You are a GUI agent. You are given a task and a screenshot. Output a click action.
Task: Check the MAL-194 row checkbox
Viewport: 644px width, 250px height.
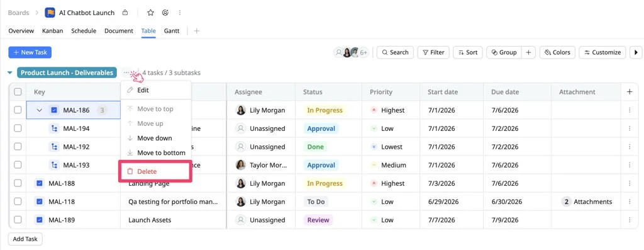[18, 128]
